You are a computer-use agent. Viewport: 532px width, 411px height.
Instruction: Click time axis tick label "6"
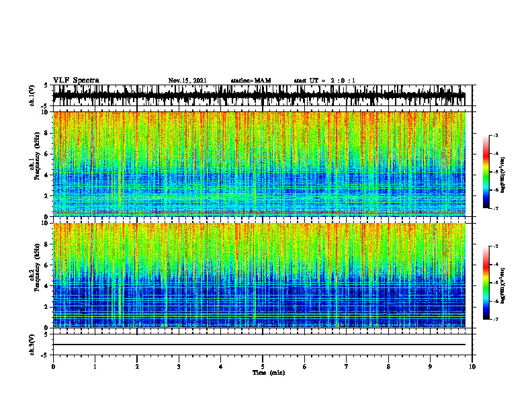[x=305, y=367]
